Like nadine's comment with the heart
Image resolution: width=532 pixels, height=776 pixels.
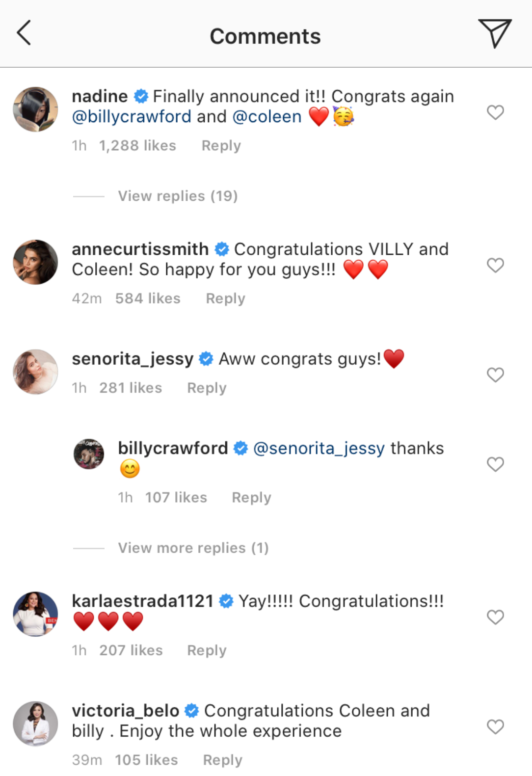495,112
